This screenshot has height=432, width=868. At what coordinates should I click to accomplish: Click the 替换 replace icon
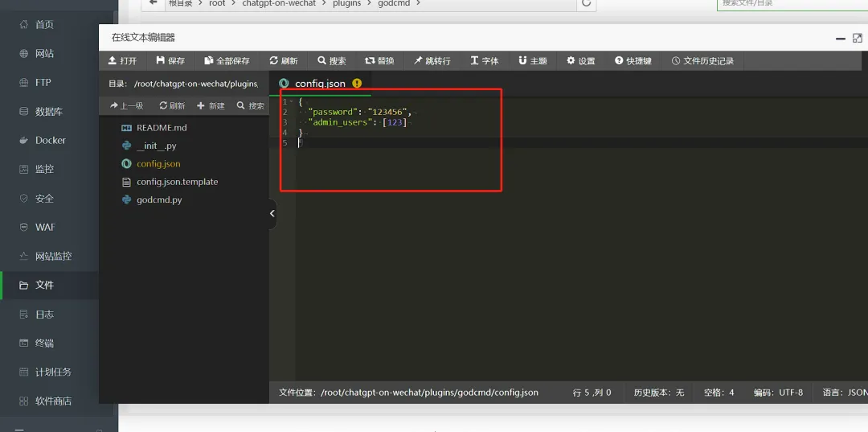370,60
